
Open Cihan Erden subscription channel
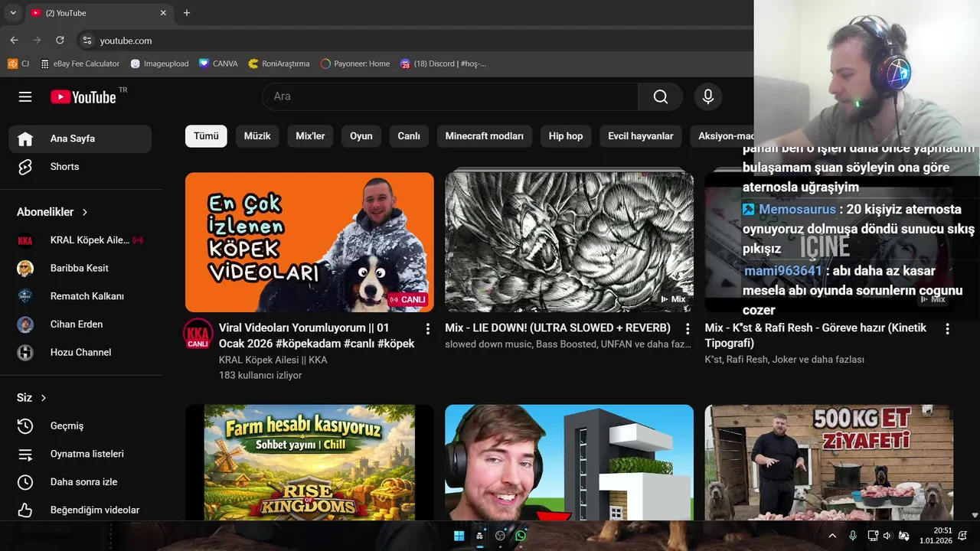tap(80, 324)
